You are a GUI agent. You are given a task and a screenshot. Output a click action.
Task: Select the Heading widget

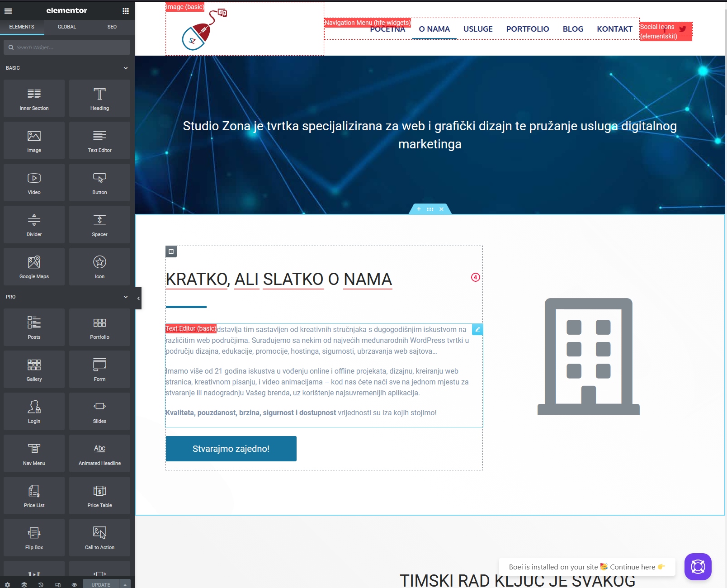[99, 99]
